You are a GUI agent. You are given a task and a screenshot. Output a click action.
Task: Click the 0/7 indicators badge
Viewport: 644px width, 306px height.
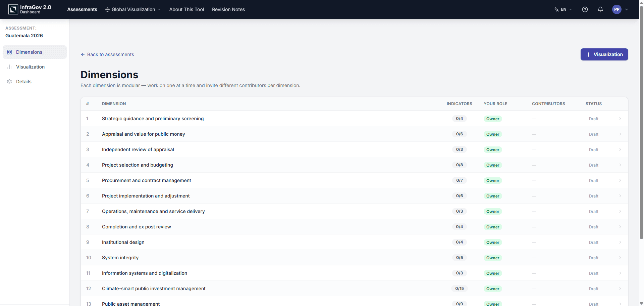[x=460, y=180]
